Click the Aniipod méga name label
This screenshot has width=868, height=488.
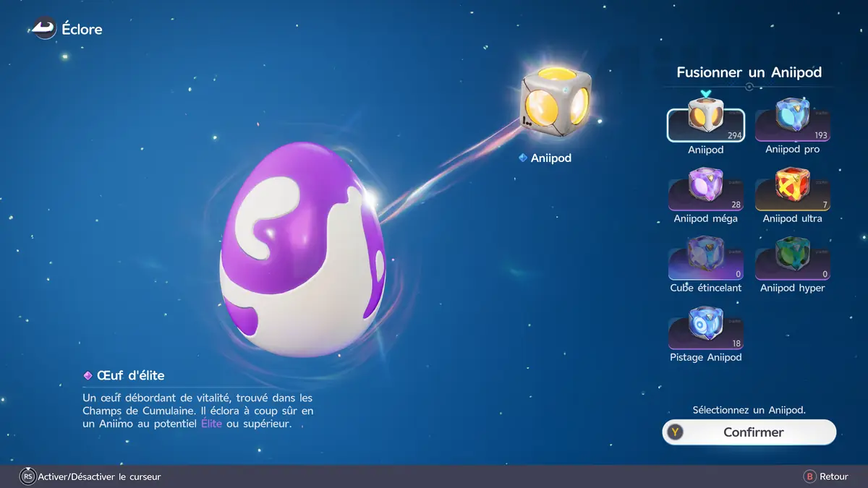coord(705,218)
